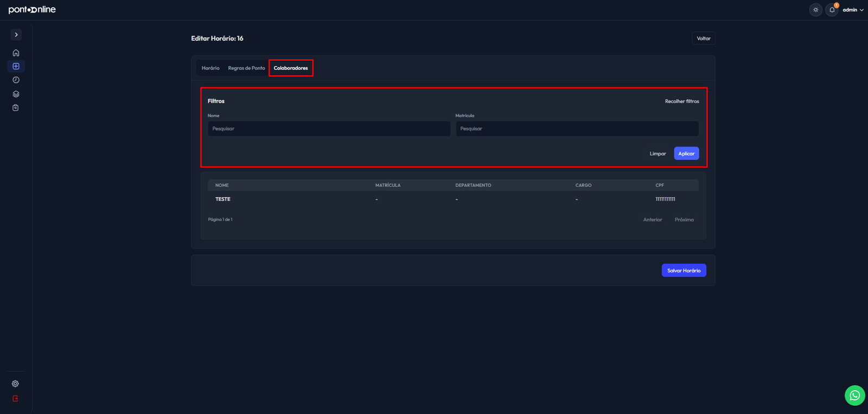Click the DEPARTAMENTO column header
Screen dimensions: 868x414
473,185
